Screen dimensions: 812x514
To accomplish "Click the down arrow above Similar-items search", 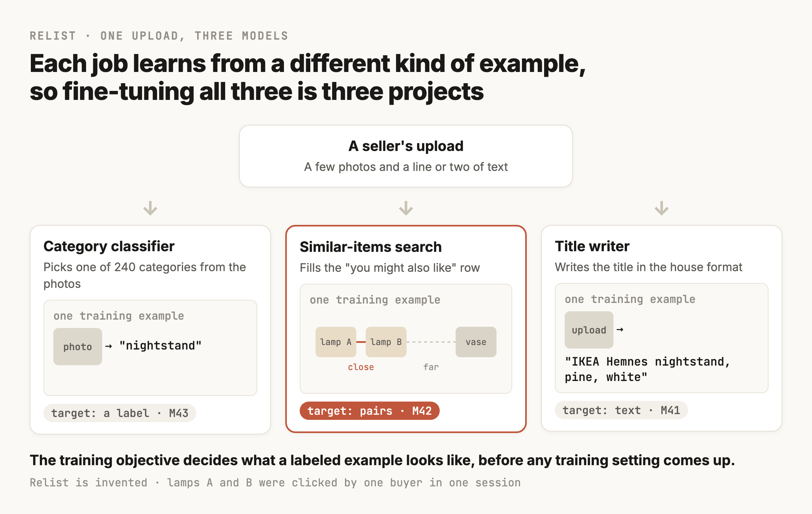I will pyautogui.click(x=406, y=208).
